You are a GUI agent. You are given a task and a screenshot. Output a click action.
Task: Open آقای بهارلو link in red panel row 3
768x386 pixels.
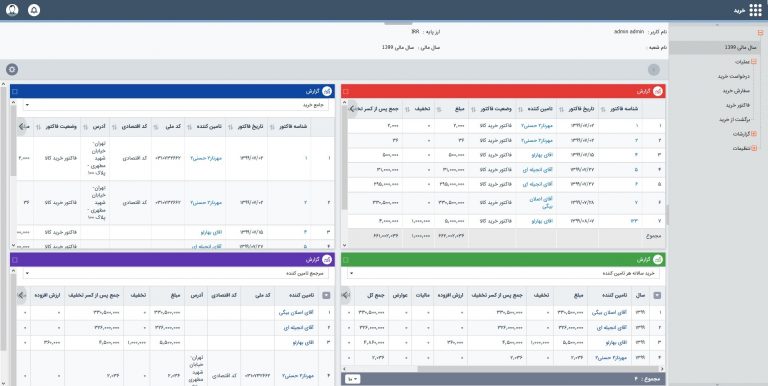[542, 155]
